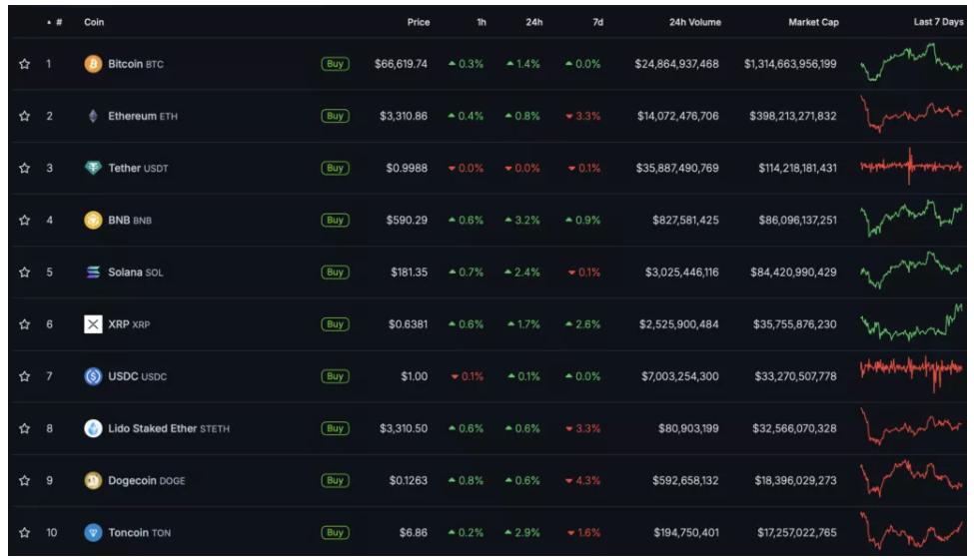
Task: Open the Lido Staked Ether coin link
Action: pyautogui.click(x=153, y=429)
